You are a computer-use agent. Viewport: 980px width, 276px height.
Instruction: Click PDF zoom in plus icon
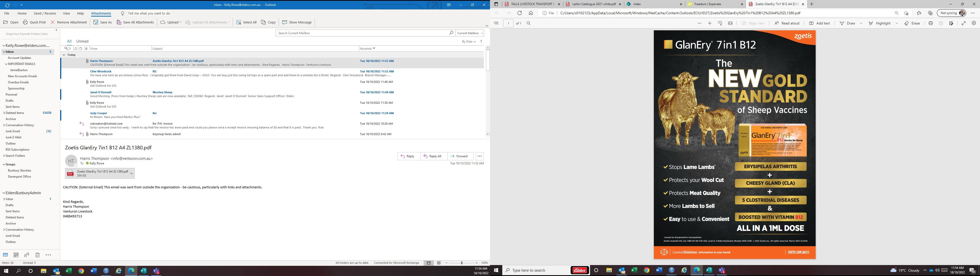(x=709, y=23)
